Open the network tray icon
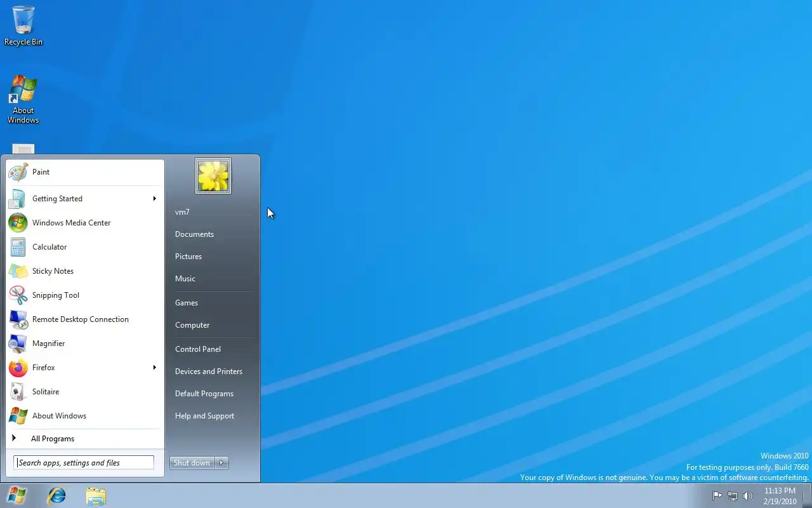The width and height of the screenshot is (812, 508). click(733, 496)
